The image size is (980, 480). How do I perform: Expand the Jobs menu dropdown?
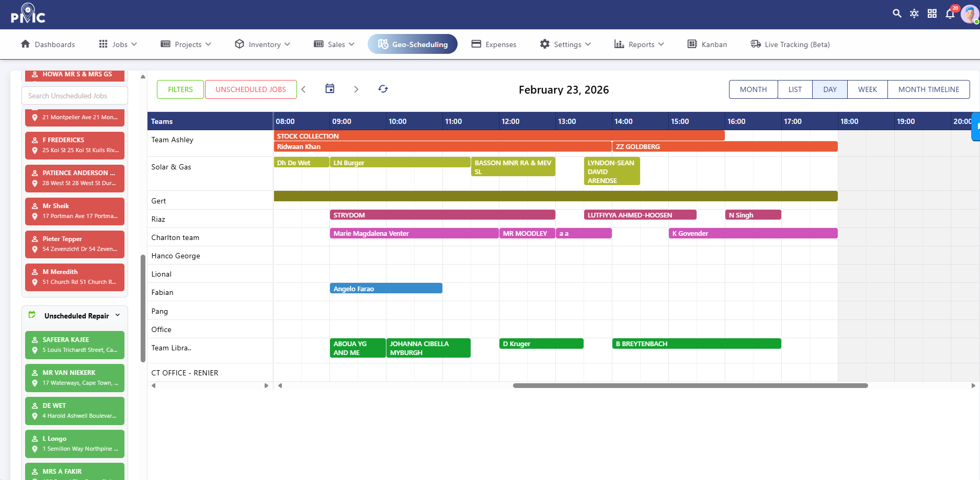click(134, 44)
